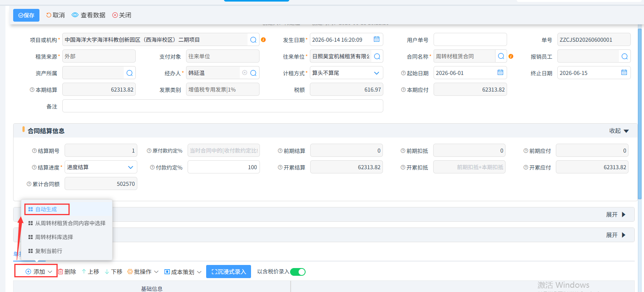Click into 备注 input field
Screen dimensions: 644x292
pos(223,106)
